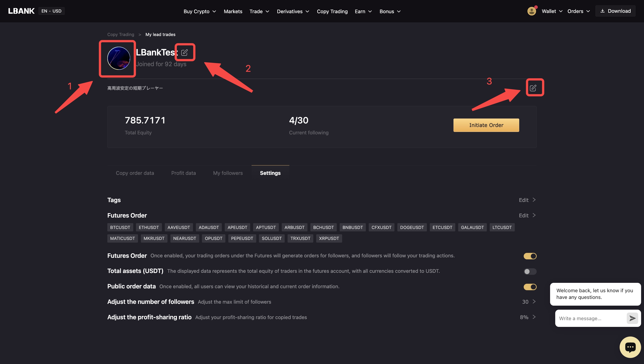
Task: Click the Write a message input field
Action: tap(591, 318)
